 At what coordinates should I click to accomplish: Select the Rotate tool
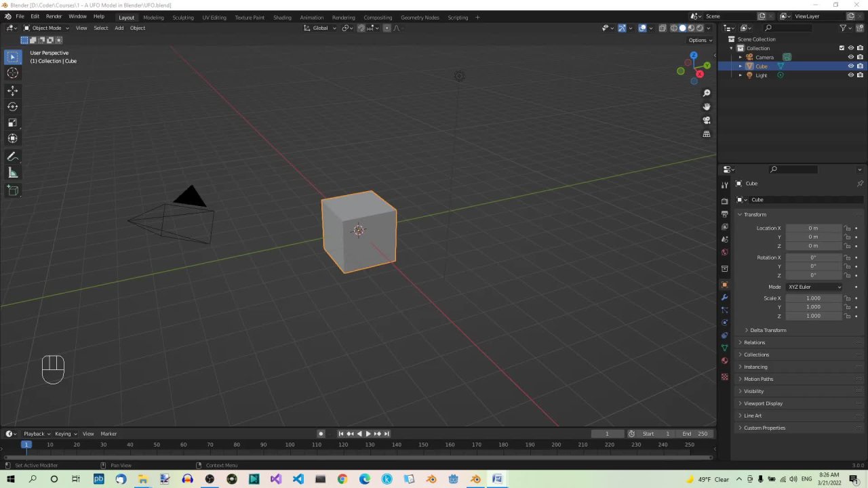point(12,106)
